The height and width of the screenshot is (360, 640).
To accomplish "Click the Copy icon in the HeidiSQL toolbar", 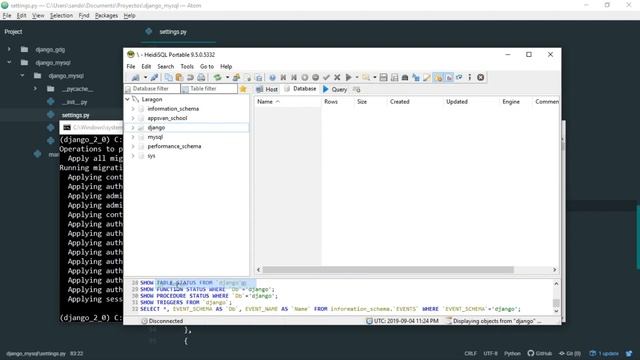I will click(x=168, y=77).
